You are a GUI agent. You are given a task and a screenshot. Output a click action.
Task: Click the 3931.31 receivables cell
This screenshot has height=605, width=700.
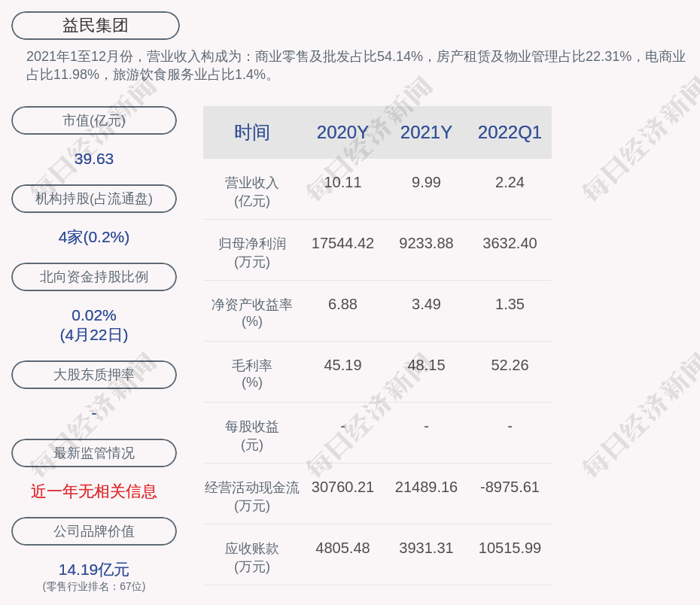click(426, 549)
